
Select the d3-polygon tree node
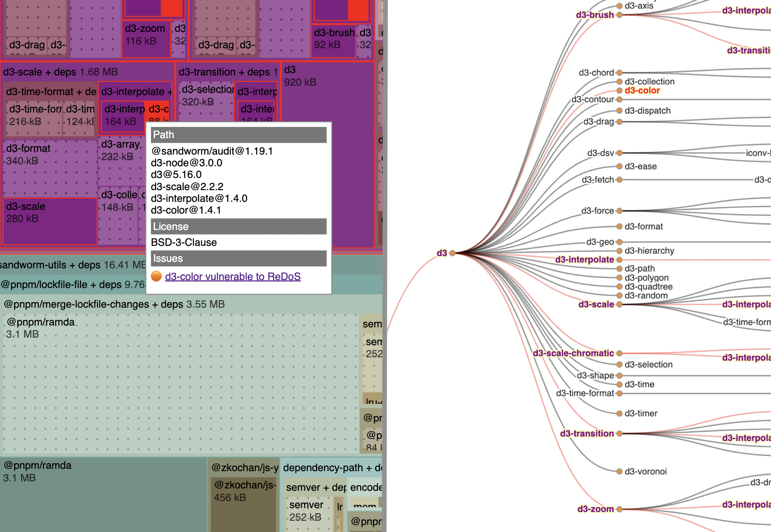pyautogui.click(x=619, y=278)
